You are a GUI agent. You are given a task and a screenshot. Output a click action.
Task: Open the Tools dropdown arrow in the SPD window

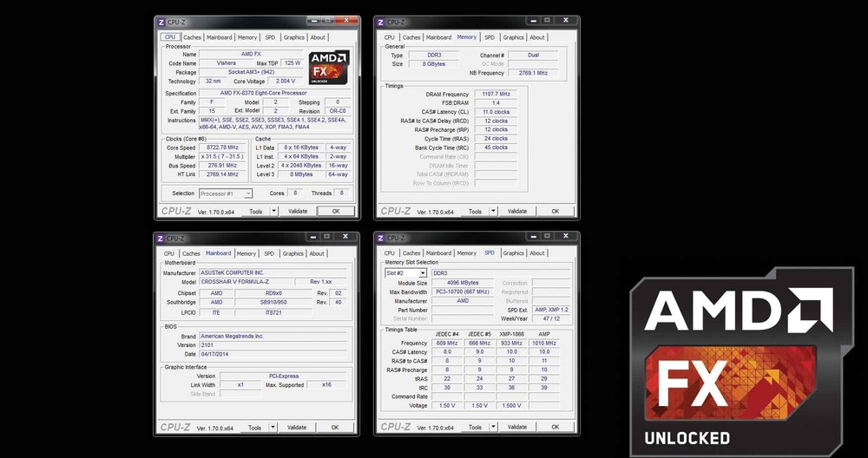(x=493, y=427)
